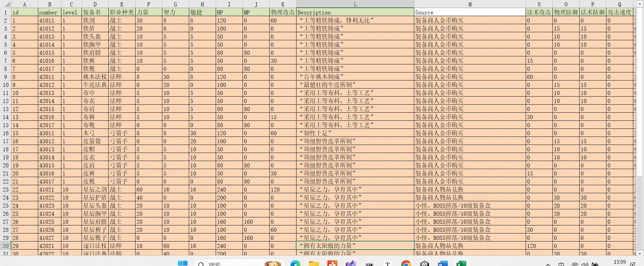This screenshot has height=266, width=644.
Task: Select row 30 header
Action: click(x=6, y=246)
